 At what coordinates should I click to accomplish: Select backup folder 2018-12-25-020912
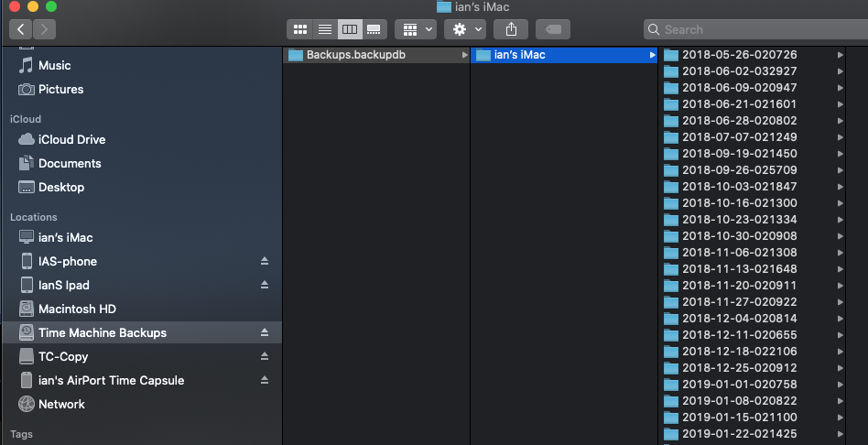tap(753, 368)
